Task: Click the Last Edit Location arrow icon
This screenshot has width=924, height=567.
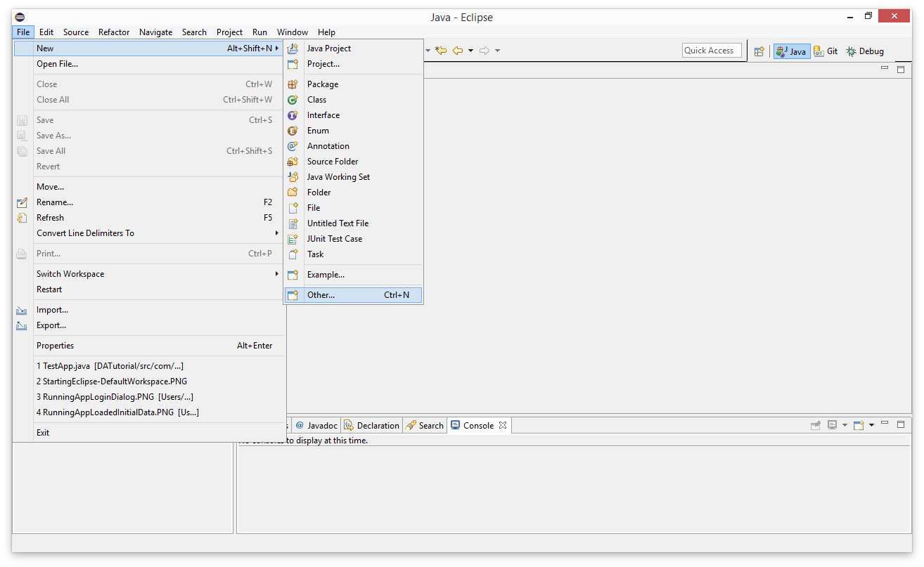Action: click(441, 51)
